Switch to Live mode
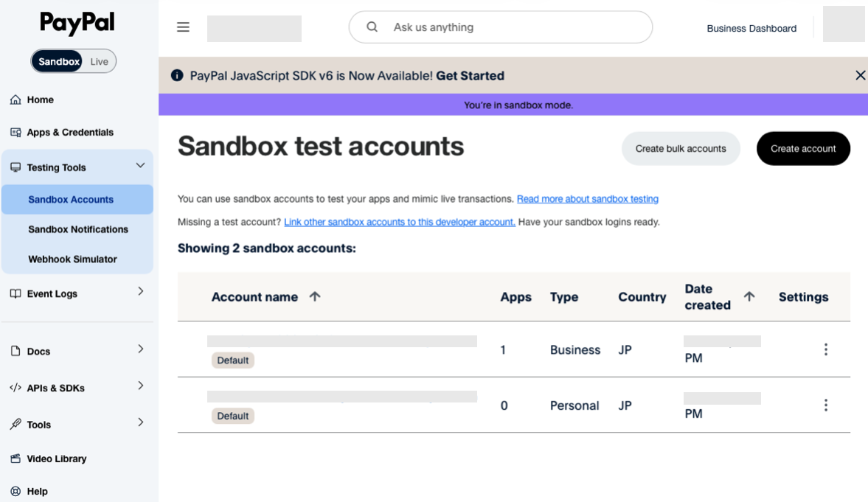The width and height of the screenshot is (868, 502). (99, 61)
